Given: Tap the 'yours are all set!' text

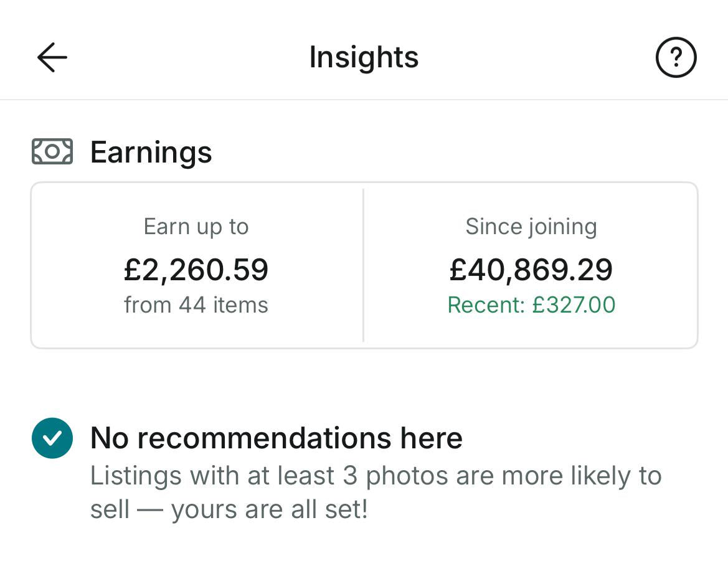Looking at the screenshot, I should click(x=269, y=510).
